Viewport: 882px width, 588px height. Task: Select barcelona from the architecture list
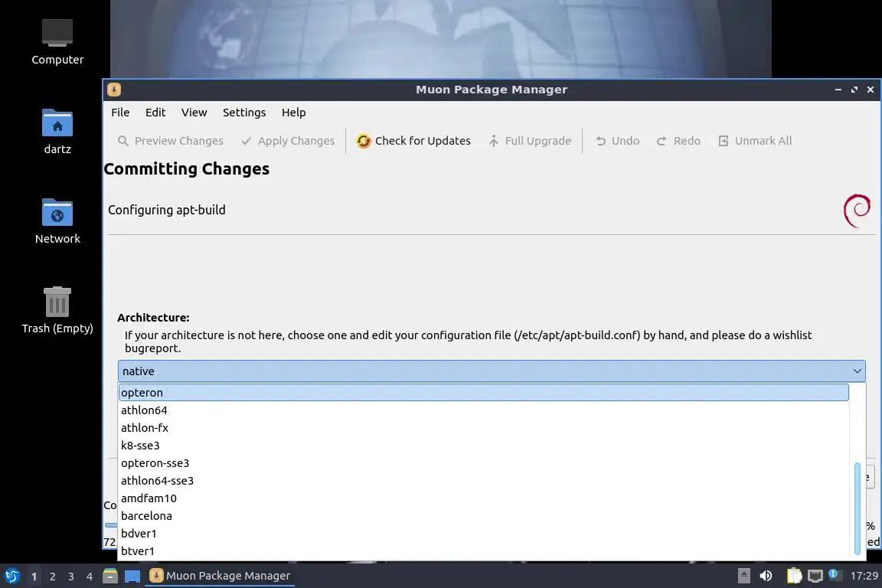pyautogui.click(x=483, y=515)
